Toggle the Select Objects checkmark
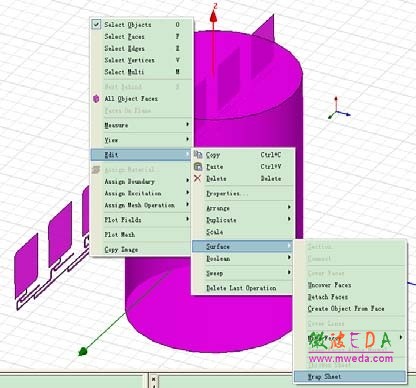Image resolution: width=416 pixels, height=388 pixels. [x=96, y=24]
